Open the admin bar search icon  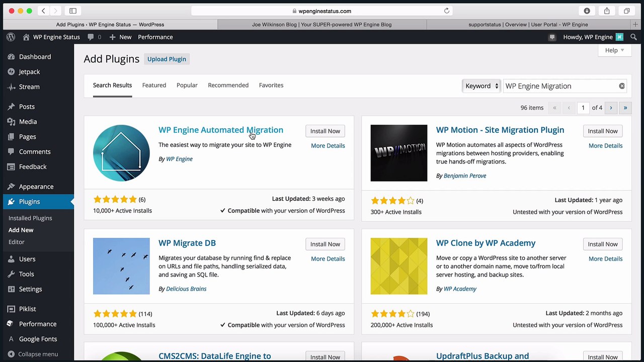(633, 37)
